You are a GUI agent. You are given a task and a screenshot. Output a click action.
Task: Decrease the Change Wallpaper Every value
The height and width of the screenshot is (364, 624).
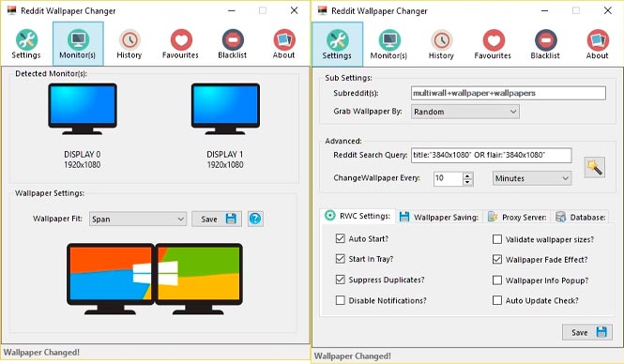468,182
